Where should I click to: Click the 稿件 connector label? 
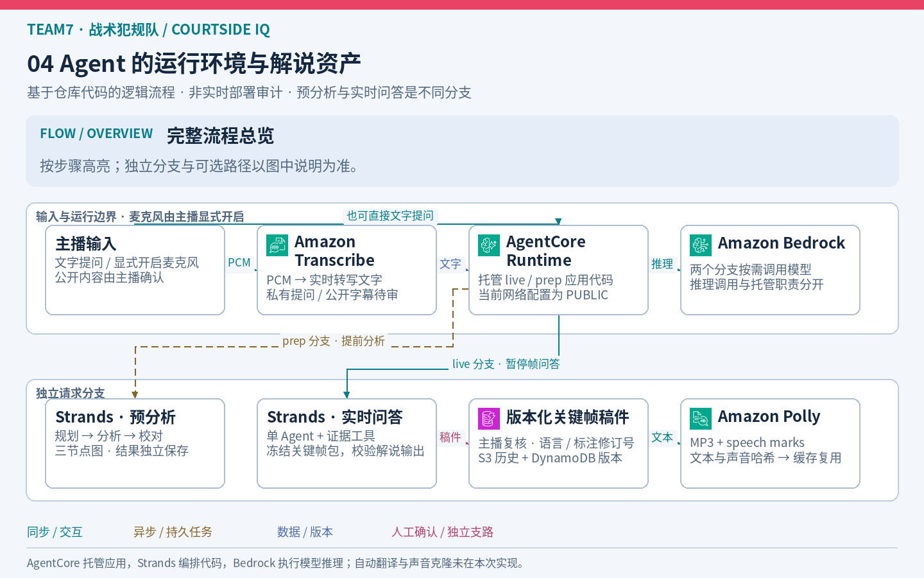point(450,437)
